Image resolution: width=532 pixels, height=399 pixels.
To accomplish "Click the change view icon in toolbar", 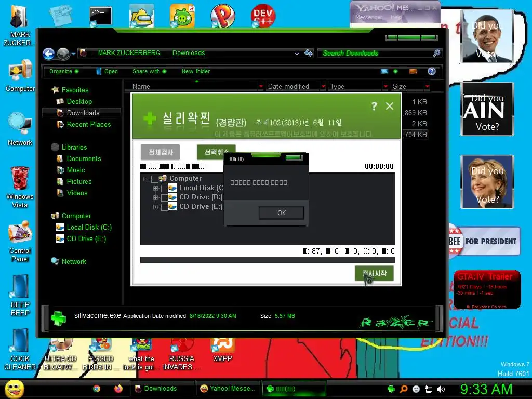I will point(384,71).
